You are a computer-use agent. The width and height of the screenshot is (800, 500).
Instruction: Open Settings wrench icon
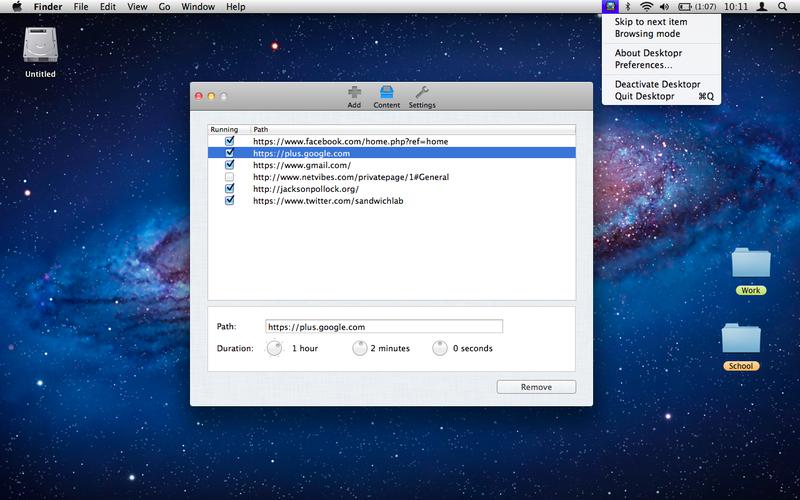click(422, 93)
